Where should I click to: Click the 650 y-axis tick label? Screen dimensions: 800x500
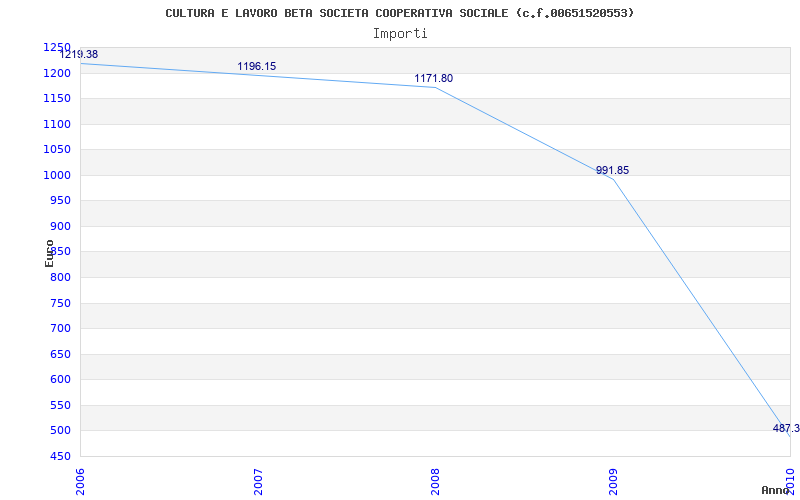[x=60, y=355]
